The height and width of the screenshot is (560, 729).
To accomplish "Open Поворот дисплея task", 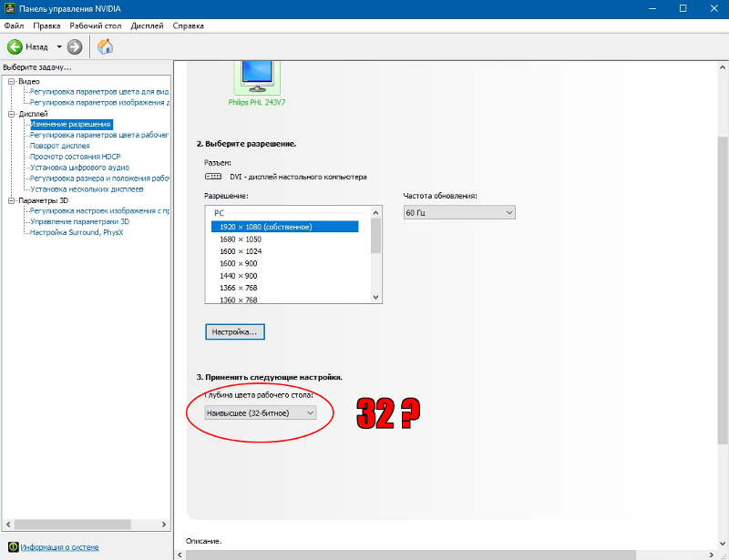I will point(59,146).
